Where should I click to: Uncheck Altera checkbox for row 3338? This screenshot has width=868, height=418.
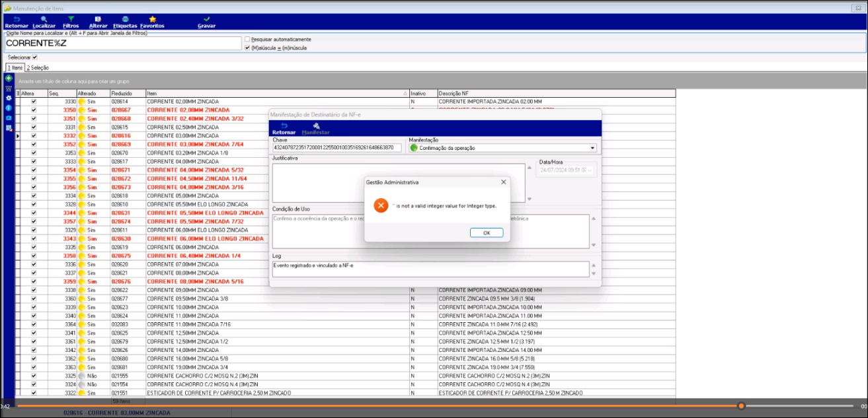34,290
